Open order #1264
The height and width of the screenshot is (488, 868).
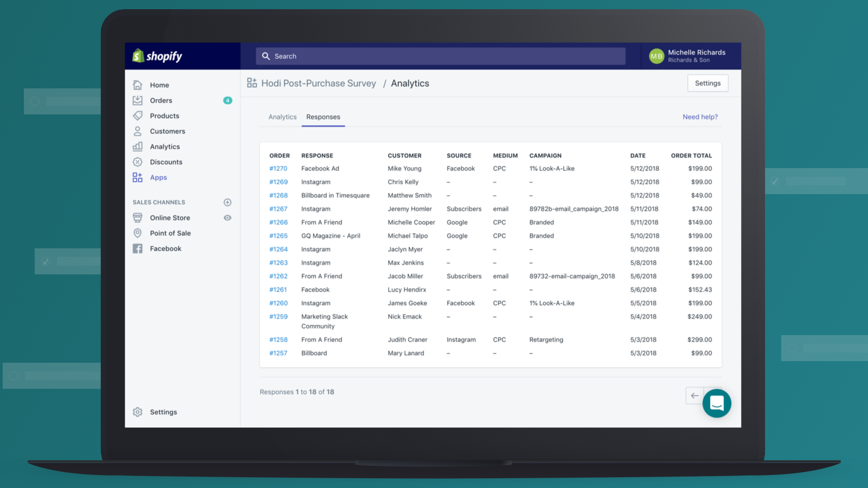pos(278,249)
